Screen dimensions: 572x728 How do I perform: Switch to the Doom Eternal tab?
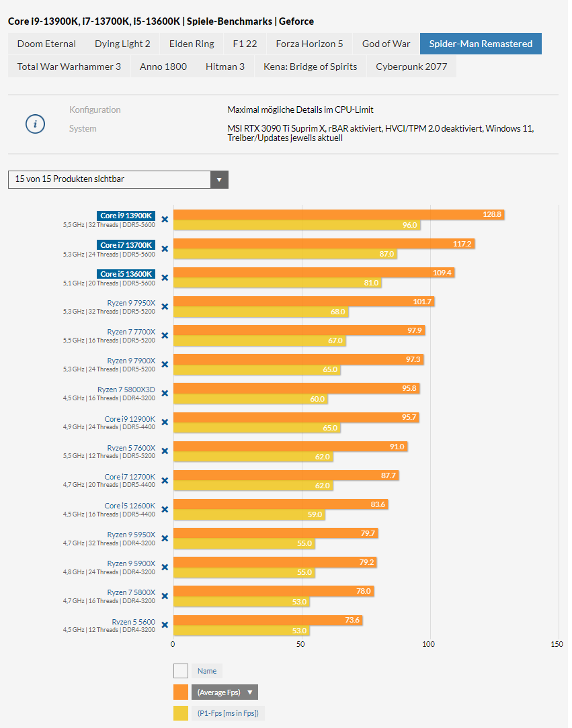pyautogui.click(x=46, y=44)
